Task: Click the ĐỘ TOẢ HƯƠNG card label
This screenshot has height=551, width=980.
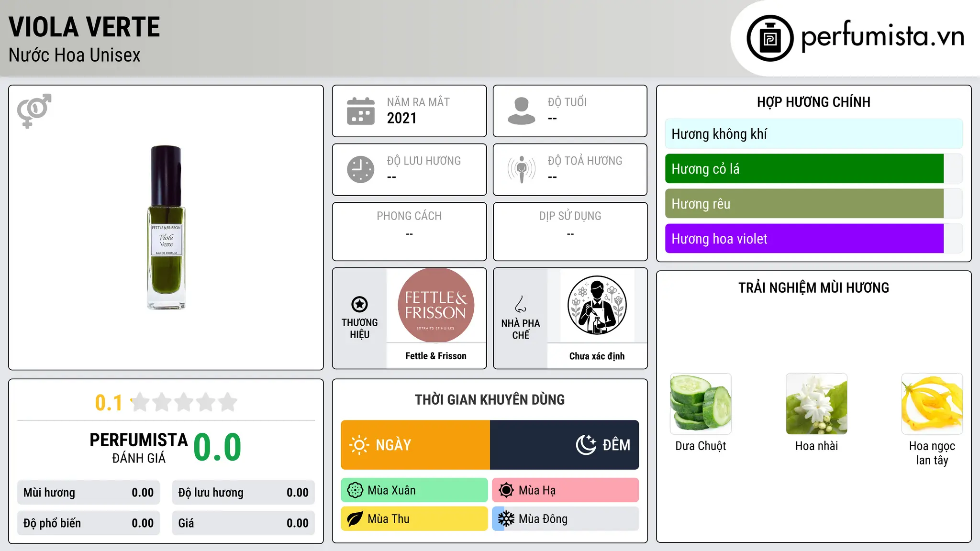Action: pyautogui.click(x=585, y=161)
